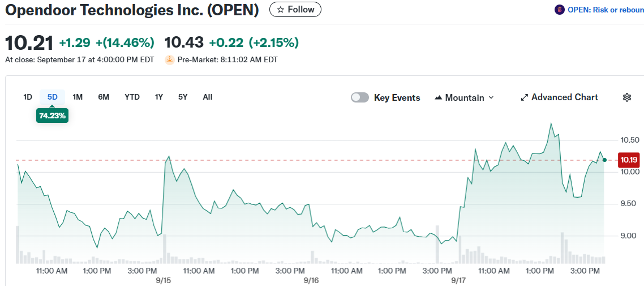Open the Advanced Chart view
The image size is (644, 286).
click(559, 97)
